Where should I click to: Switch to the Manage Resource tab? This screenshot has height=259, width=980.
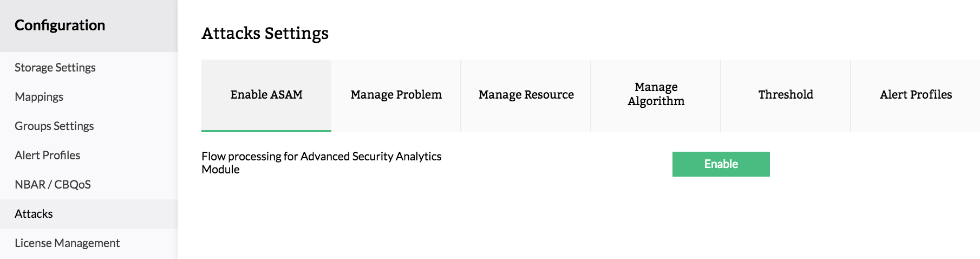[526, 95]
